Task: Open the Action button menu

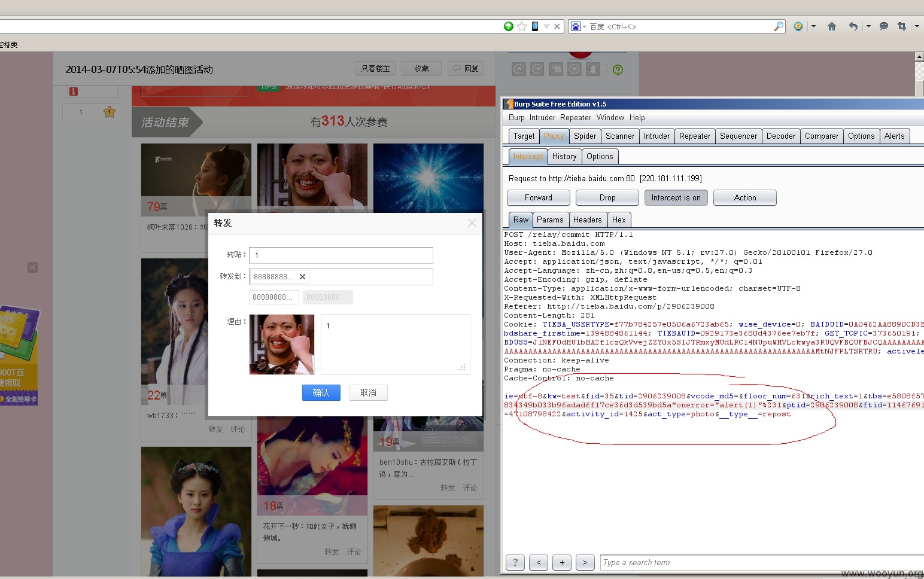Action: tap(745, 198)
